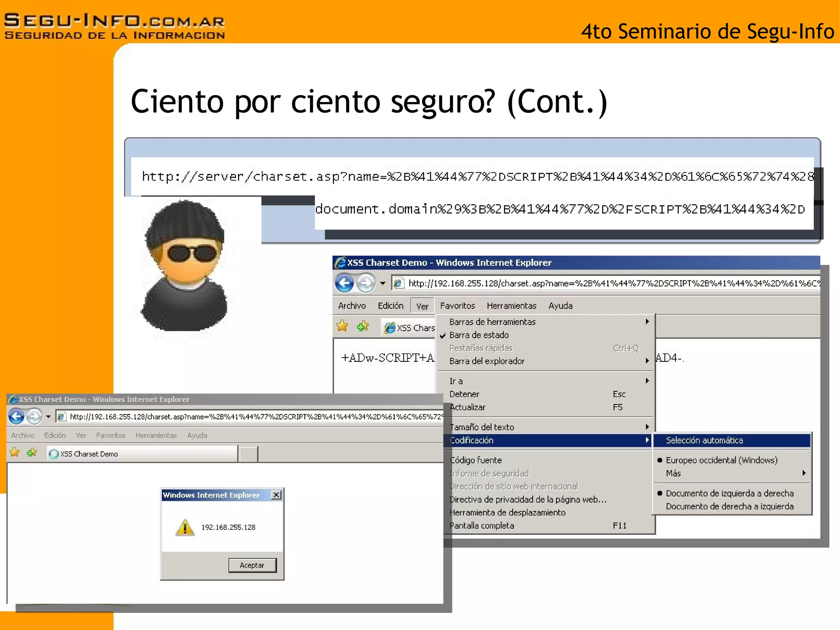The width and height of the screenshot is (840, 630).
Task: Select Selección automática encoding option
Action: click(732, 441)
